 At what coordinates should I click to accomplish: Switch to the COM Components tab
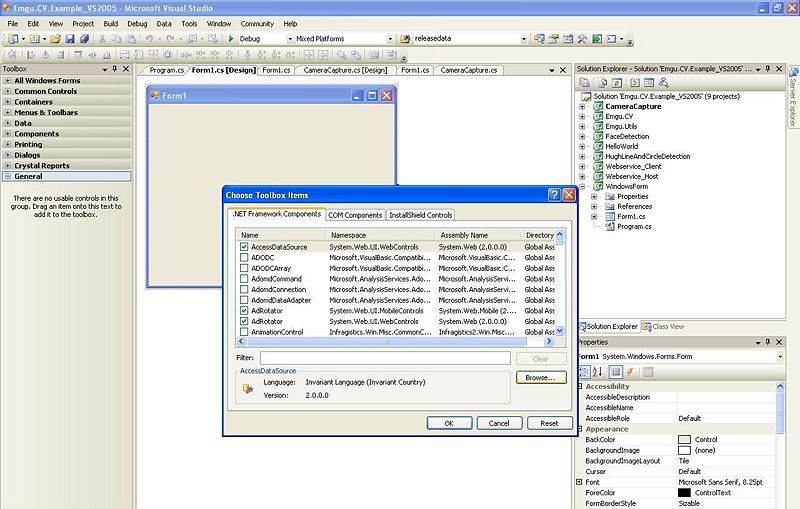(355, 215)
